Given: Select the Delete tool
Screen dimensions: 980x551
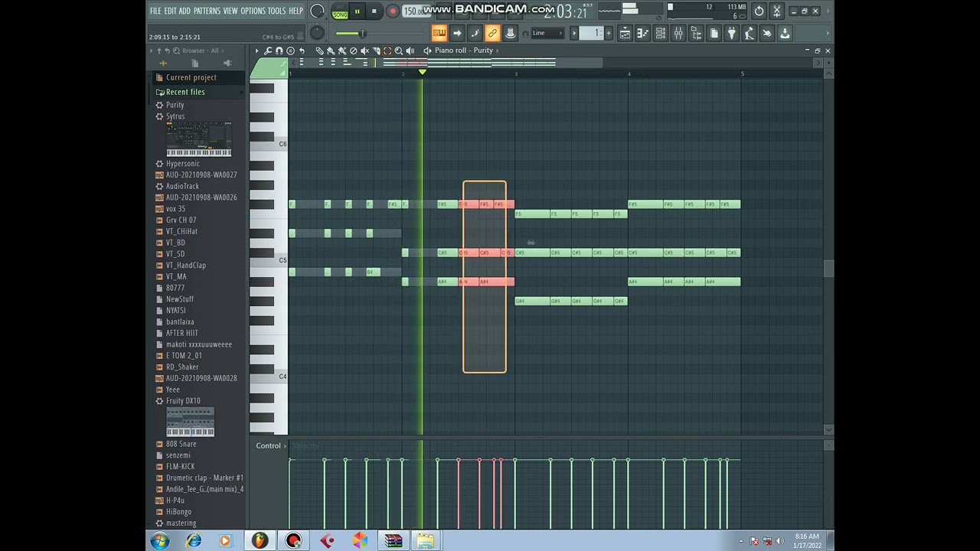Looking at the screenshot, I should (x=354, y=51).
